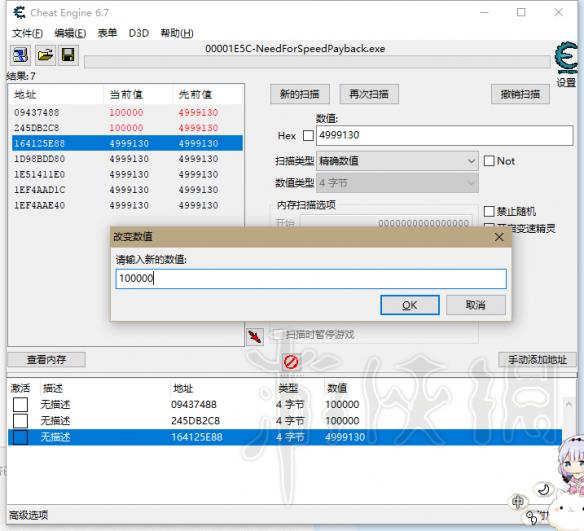Viewport: 584px width, 531px height.
Task: Click the input method 中 tray icon
Action: [x=518, y=502]
